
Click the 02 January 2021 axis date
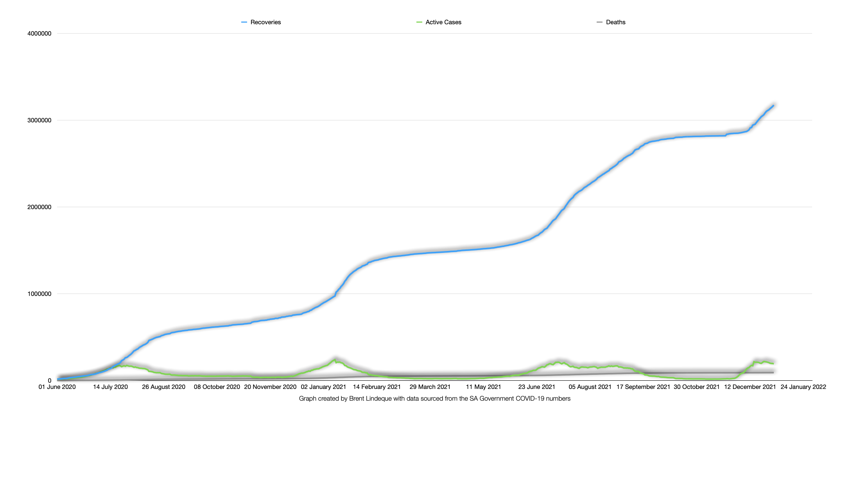point(323,387)
